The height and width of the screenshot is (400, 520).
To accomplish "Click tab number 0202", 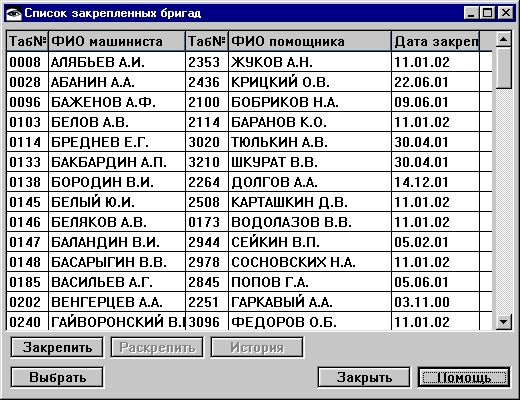I will [25, 302].
